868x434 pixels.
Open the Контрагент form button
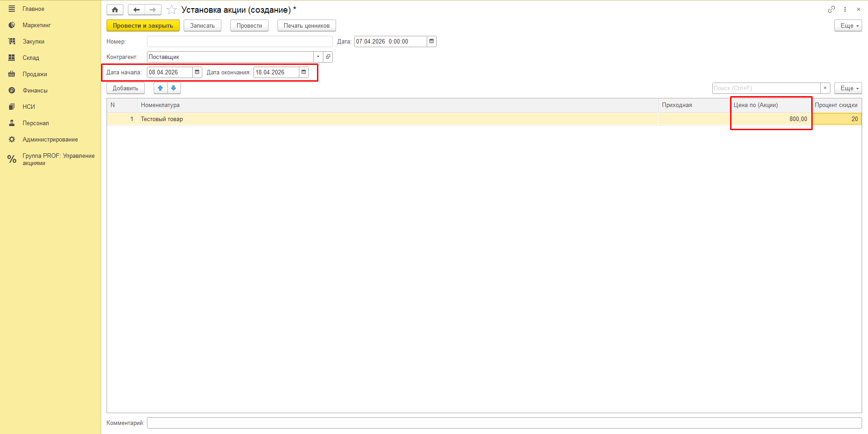pos(328,57)
